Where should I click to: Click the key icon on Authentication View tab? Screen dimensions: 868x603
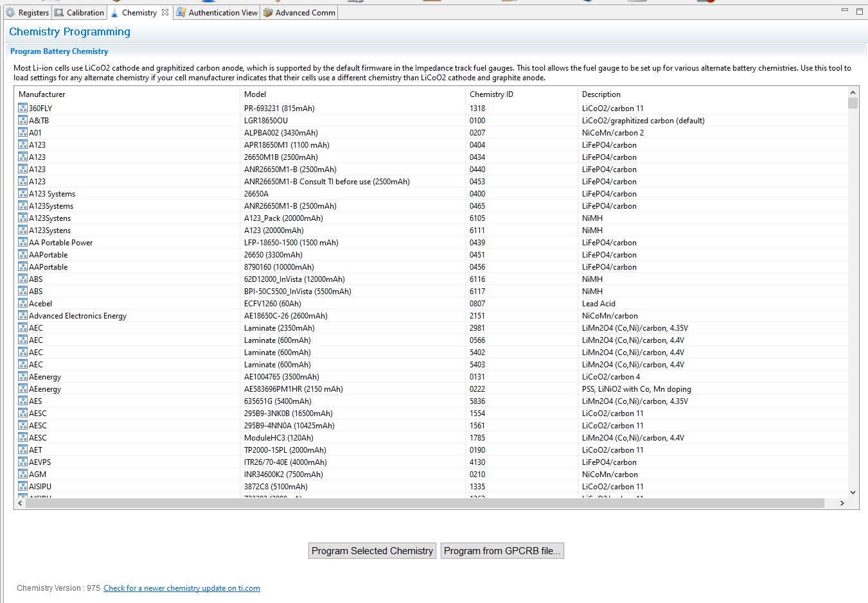coord(181,12)
